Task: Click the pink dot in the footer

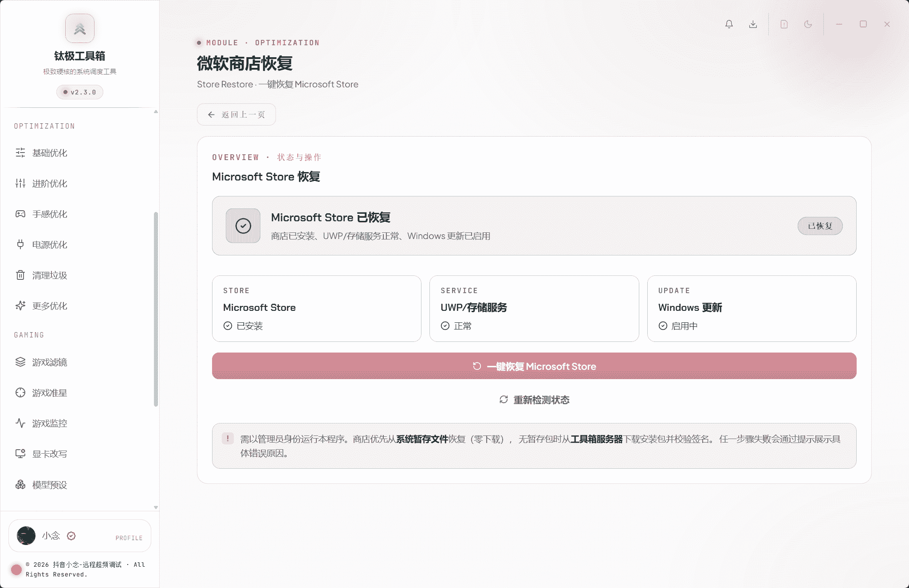Action: 16,570
